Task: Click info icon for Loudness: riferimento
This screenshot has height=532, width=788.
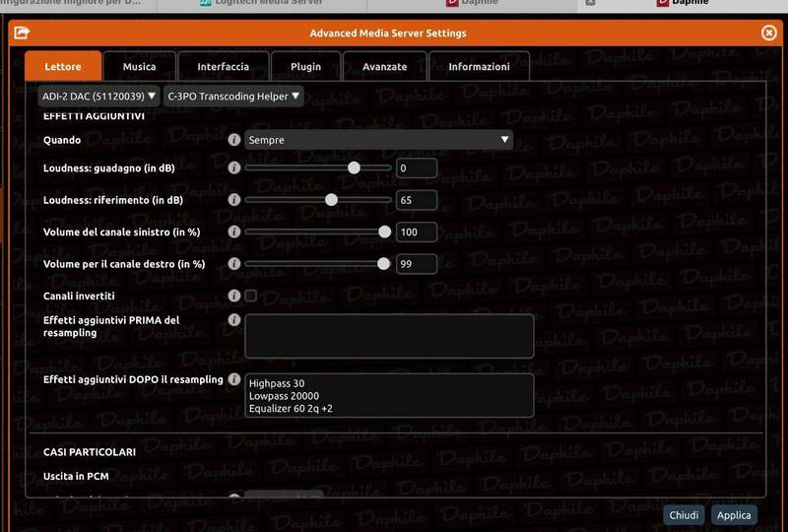Action: (x=234, y=200)
